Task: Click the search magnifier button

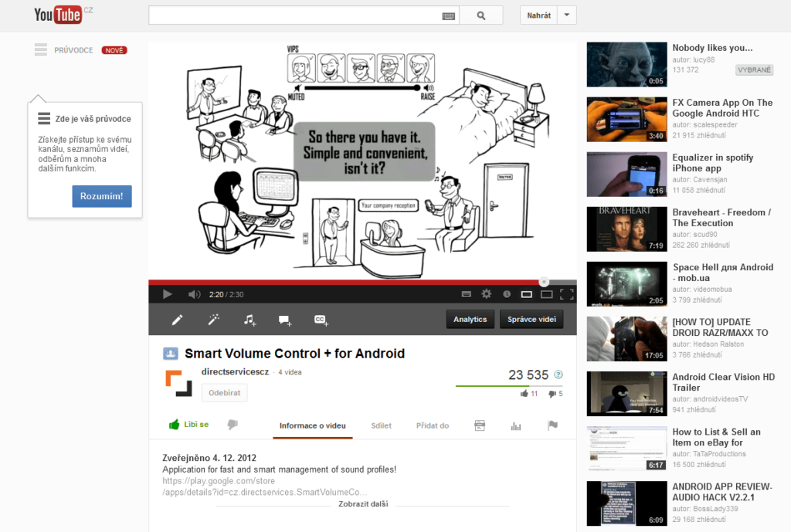Action: click(x=481, y=15)
